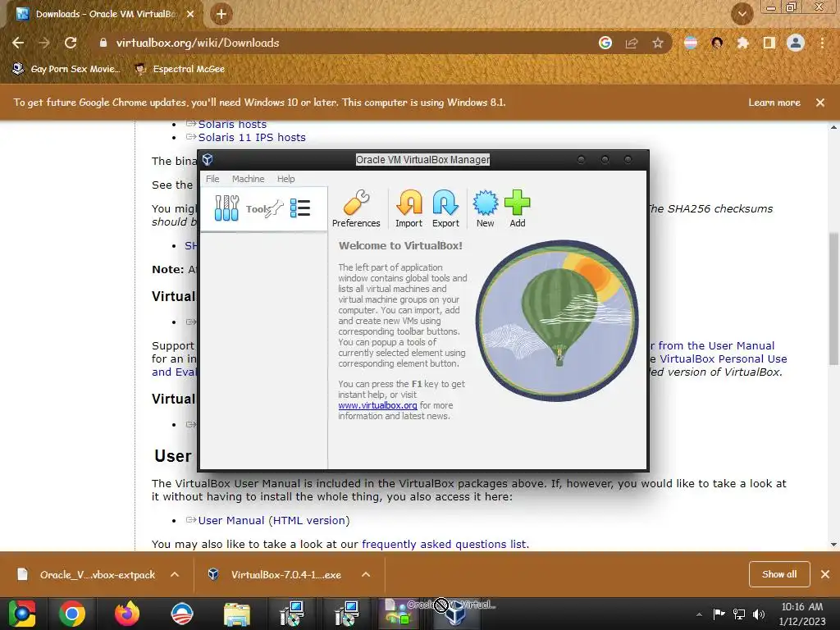This screenshot has height=630, width=840.
Task: Open the Chrome three-dot menu
Action: click(x=822, y=43)
